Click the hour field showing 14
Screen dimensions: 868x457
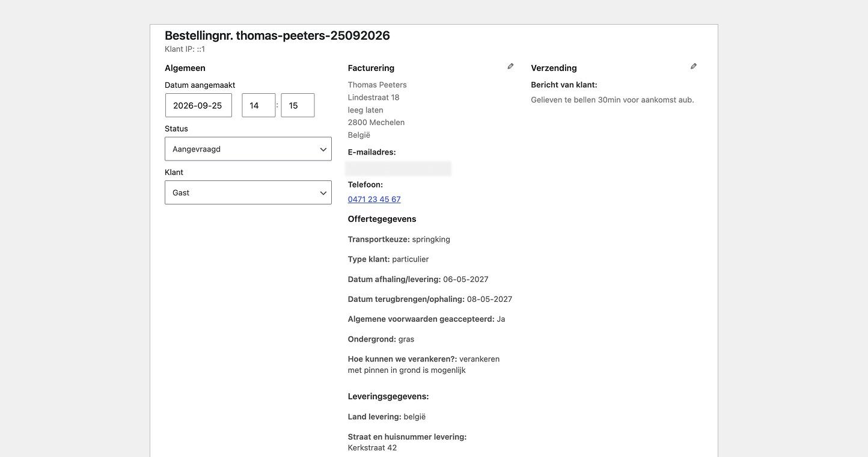(x=258, y=105)
